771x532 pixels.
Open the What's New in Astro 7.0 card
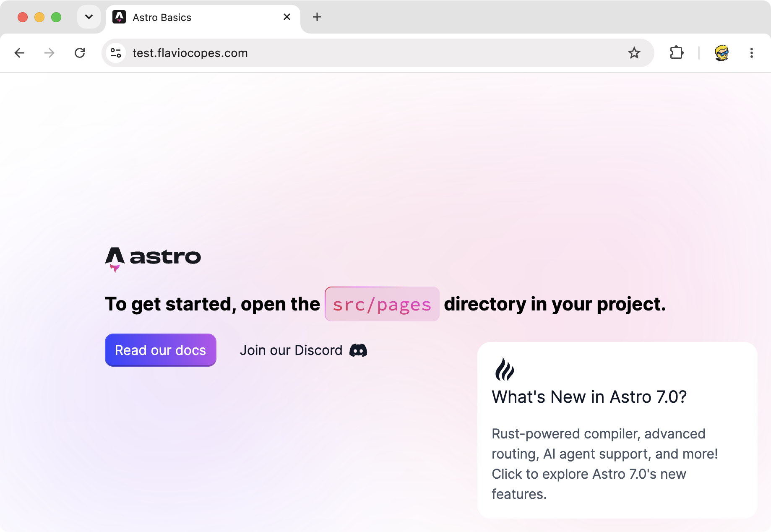(617, 430)
